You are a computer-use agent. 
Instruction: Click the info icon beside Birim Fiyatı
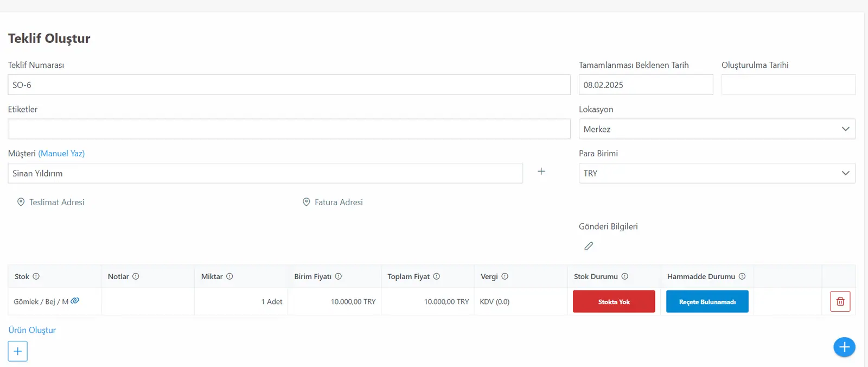point(339,276)
